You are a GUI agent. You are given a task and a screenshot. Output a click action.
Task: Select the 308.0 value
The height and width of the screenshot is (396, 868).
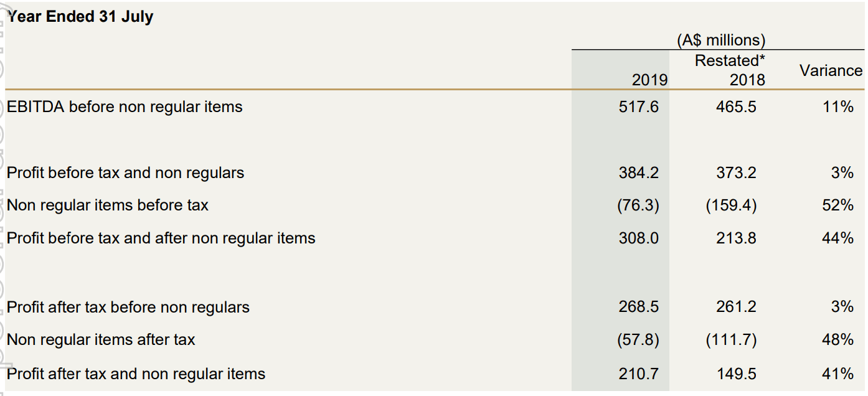click(638, 238)
